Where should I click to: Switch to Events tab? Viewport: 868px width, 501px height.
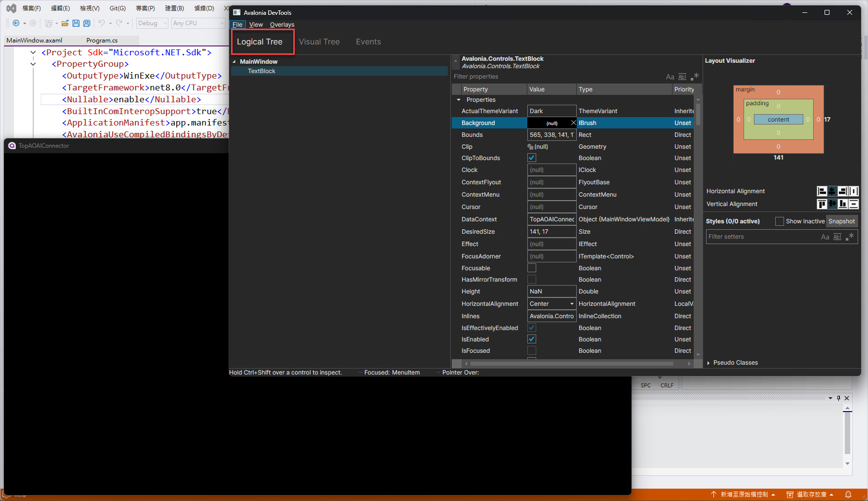coord(368,42)
